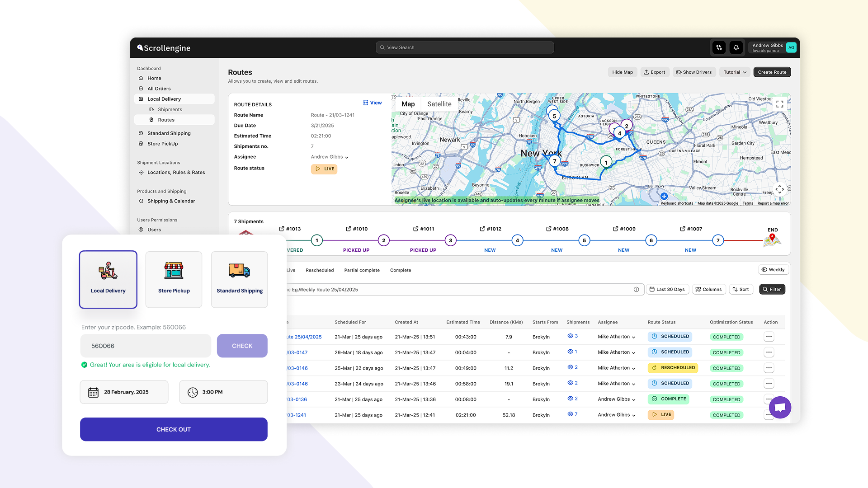Screen dimensions: 868x488
Task: Click the notification bell icon
Action: coord(736,47)
